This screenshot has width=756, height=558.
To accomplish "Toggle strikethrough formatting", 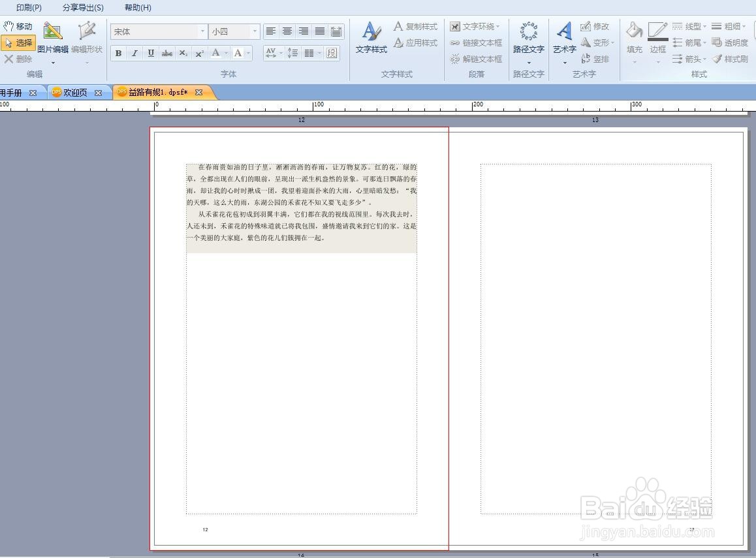I will point(167,53).
